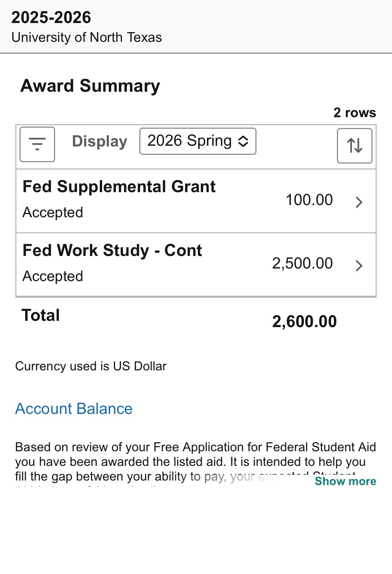Click the Award Summary heading

90,86
